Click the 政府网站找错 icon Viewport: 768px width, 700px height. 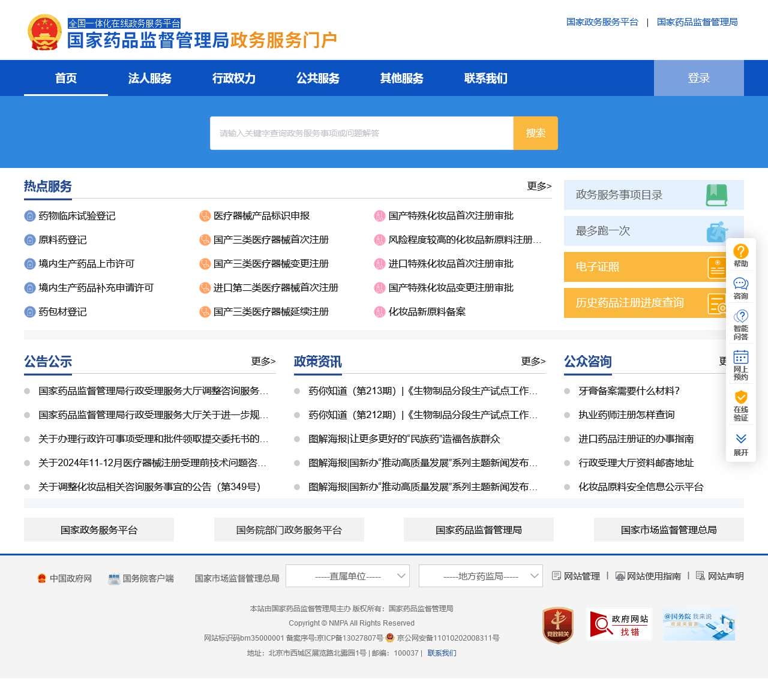point(619,624)
